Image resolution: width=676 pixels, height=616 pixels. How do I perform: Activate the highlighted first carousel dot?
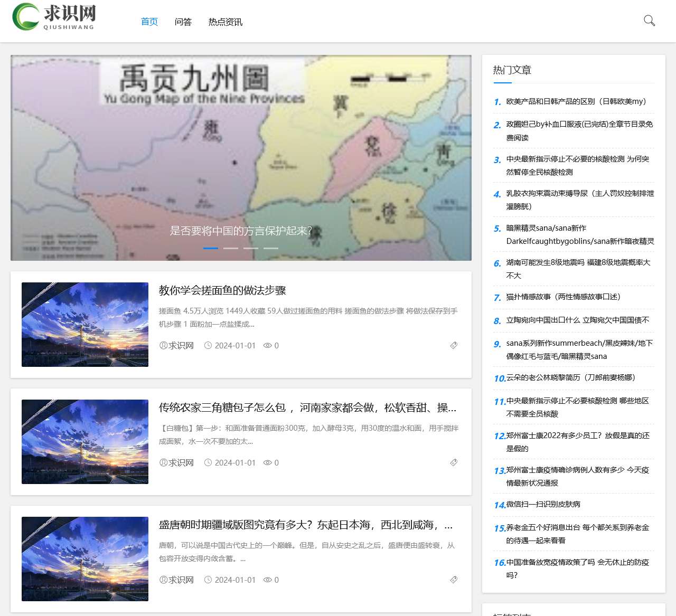(x=211, y=248)
